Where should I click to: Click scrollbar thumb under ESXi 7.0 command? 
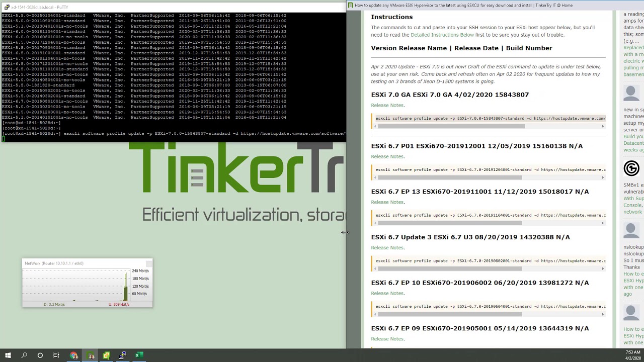[451, 126]
